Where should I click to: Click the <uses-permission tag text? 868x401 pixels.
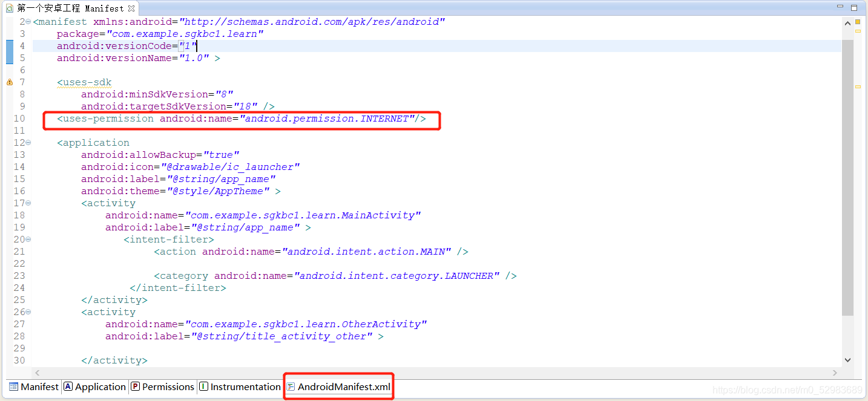105,119
